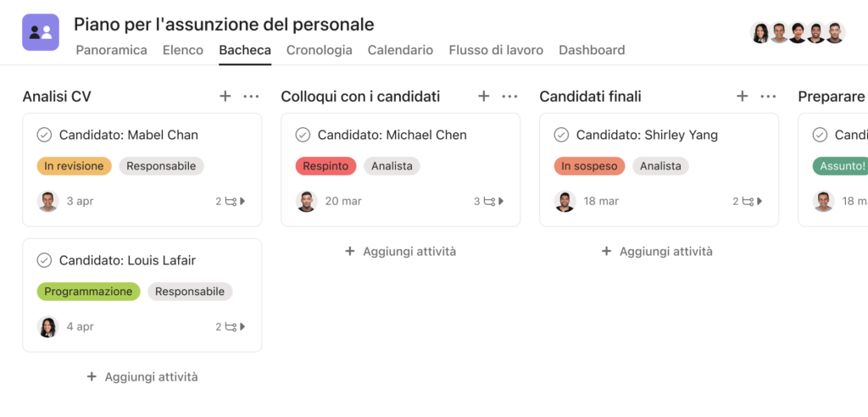
Task: Open the Flusso di lavoro tab
Action: pyautogui.click(x=496, y=50)
